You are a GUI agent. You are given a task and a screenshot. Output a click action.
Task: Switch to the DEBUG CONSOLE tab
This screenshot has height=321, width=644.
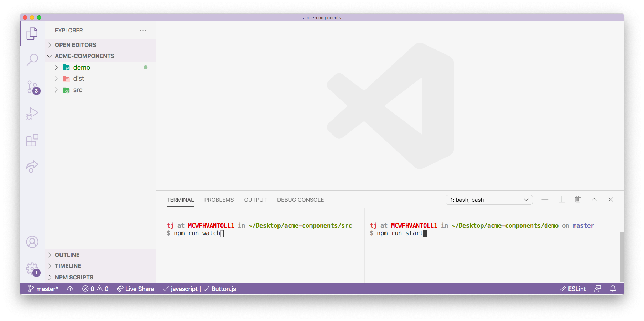301,200
